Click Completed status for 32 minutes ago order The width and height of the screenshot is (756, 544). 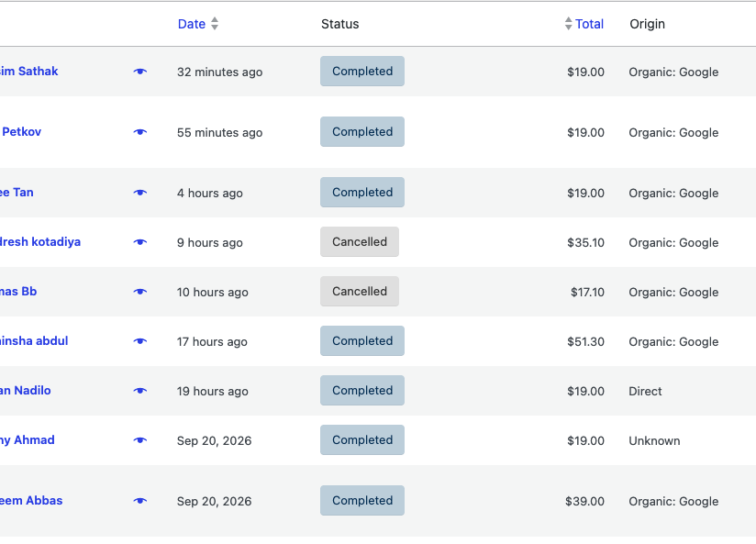tap(362, 72)
